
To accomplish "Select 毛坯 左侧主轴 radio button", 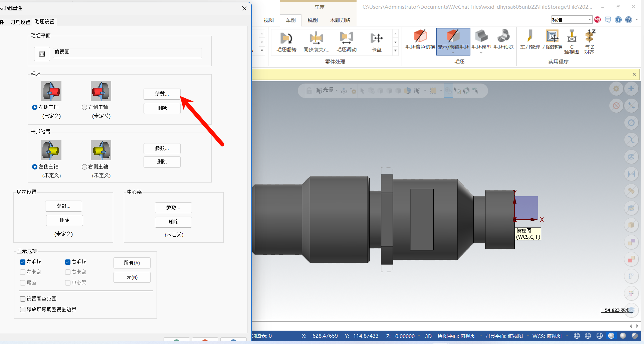I will [34, 107].
